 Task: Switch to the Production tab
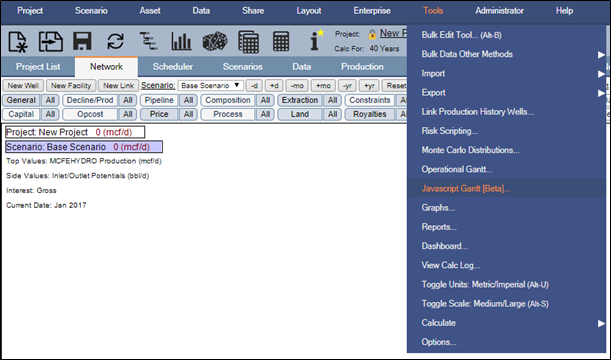coord(362,67)
